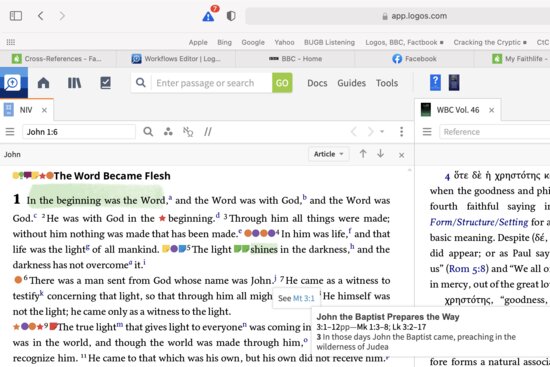Open NIV panel kebab menu
Screen dimensions: 550x367
[401, 132]
